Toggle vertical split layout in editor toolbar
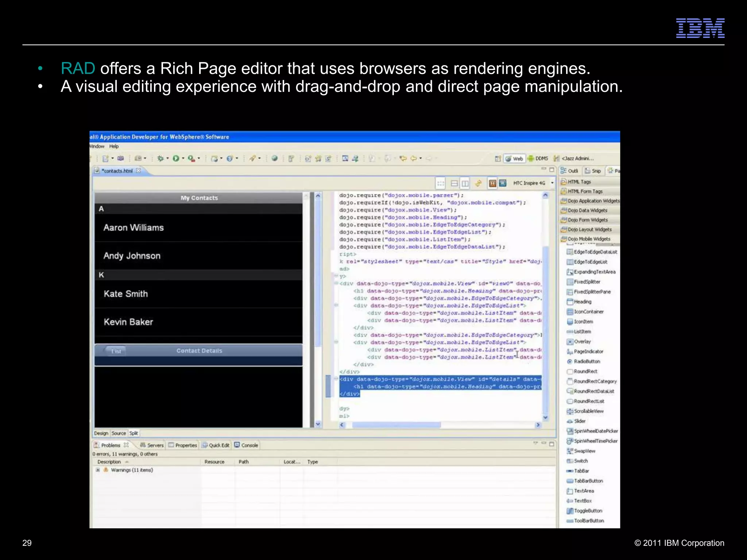747x560 pixels. point(465,183)
